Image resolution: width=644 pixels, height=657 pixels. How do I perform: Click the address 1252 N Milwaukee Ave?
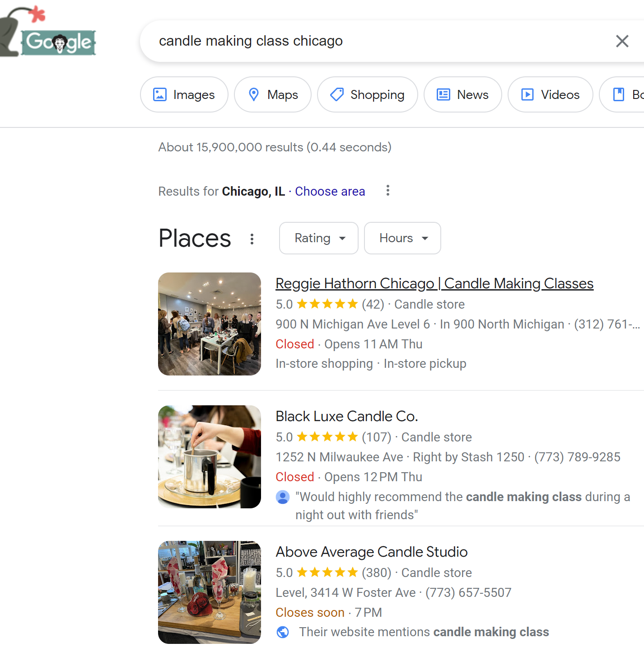click(x=340, y=457)
